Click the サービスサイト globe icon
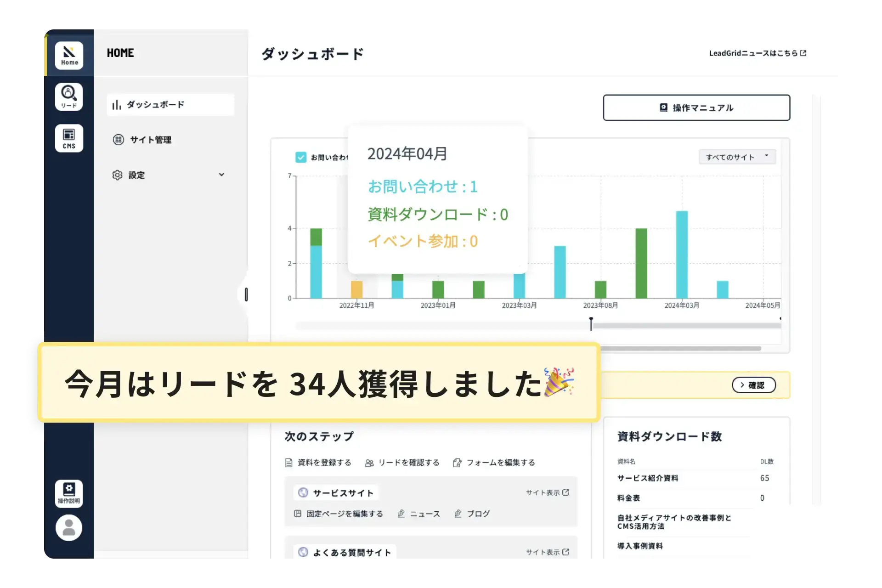The width and height of the screenshot is (882, 588). [303, 492]
